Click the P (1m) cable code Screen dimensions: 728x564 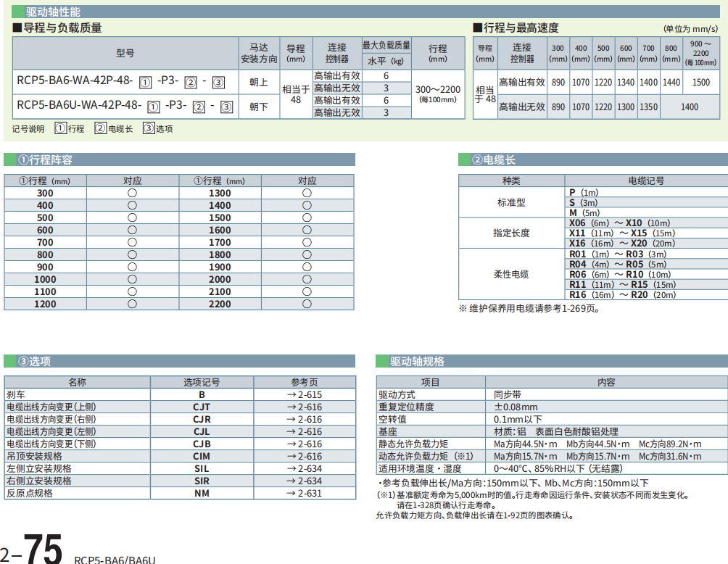[584, 193]
